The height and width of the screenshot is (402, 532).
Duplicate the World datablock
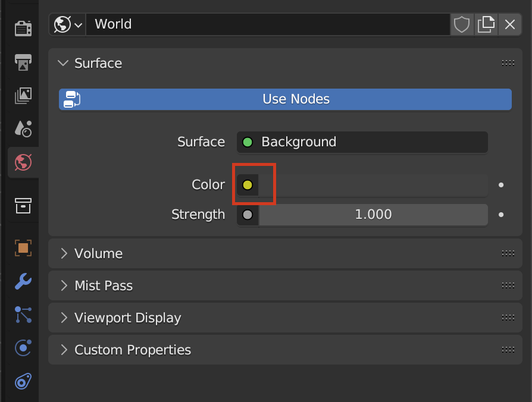(486, 24)
